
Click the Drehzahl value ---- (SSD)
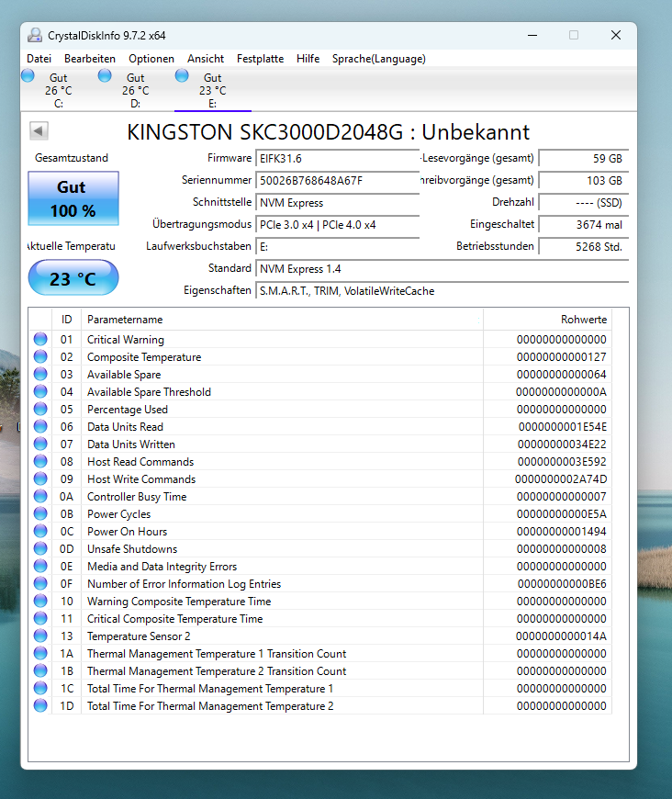[583, 203]
